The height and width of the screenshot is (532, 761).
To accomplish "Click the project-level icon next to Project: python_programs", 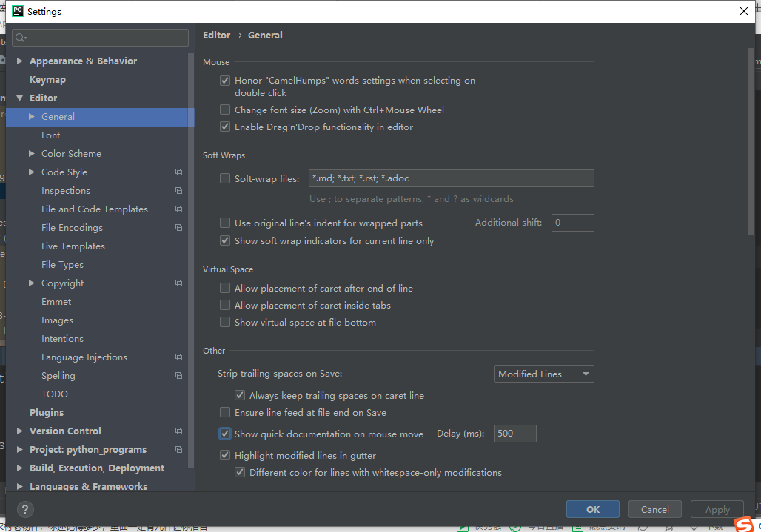I will [178, 450].
